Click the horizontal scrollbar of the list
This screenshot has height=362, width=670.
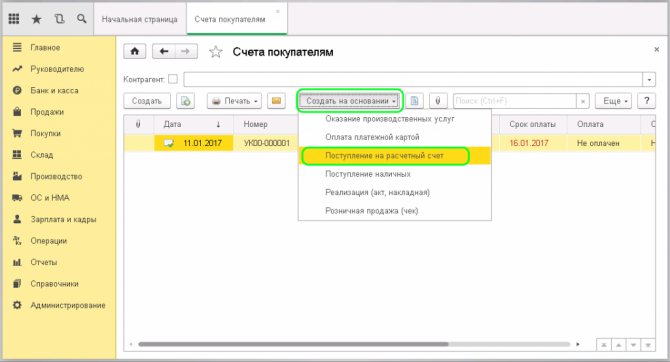coord(293,344)
